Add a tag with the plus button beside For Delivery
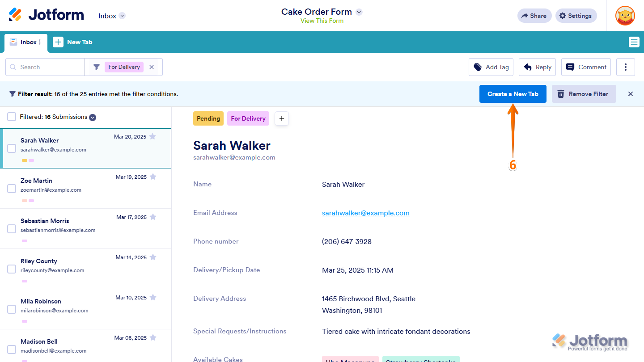The width and height of the screenshot is (644, 362). [x=281, y=118]
